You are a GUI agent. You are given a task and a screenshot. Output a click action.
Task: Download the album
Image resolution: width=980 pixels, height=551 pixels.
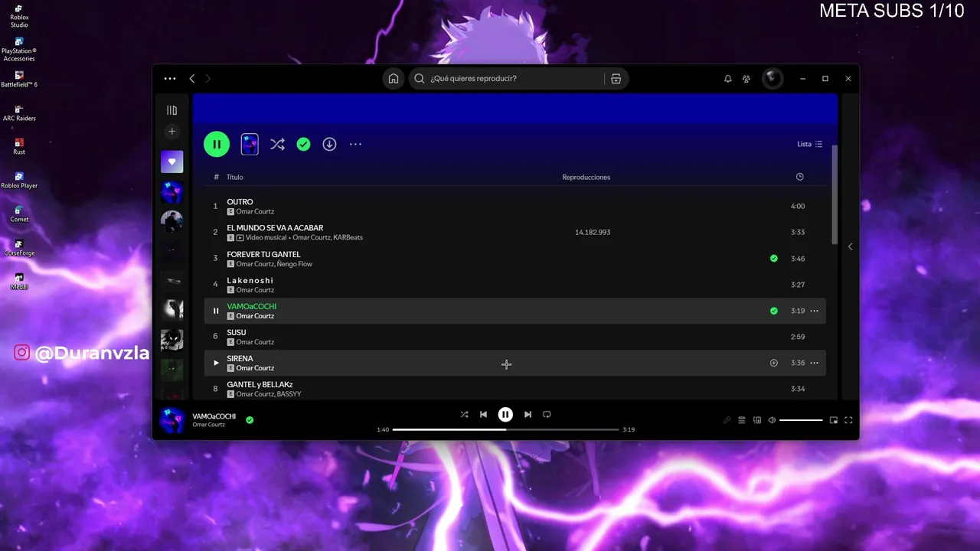[329, 144]
